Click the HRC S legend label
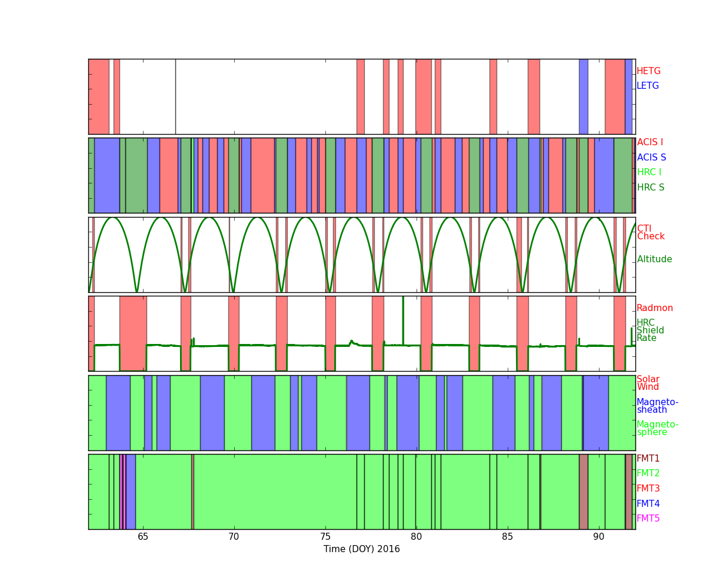 (650, 188)
